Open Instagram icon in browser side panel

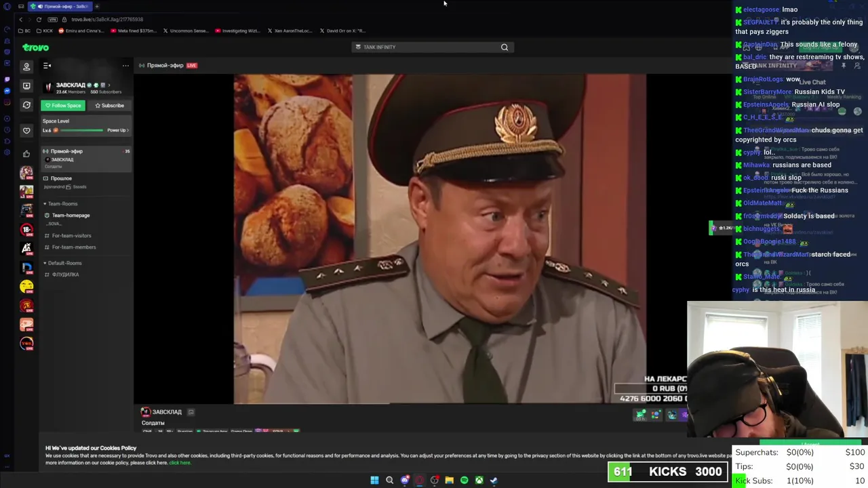click(x=7, y=103)
